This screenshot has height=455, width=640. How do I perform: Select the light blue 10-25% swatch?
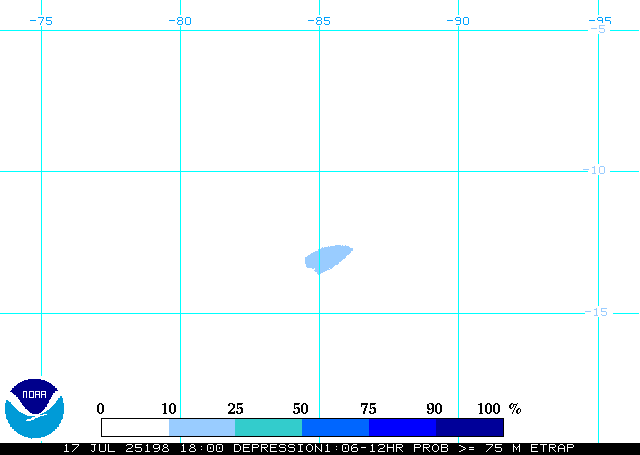coord(202,427)
